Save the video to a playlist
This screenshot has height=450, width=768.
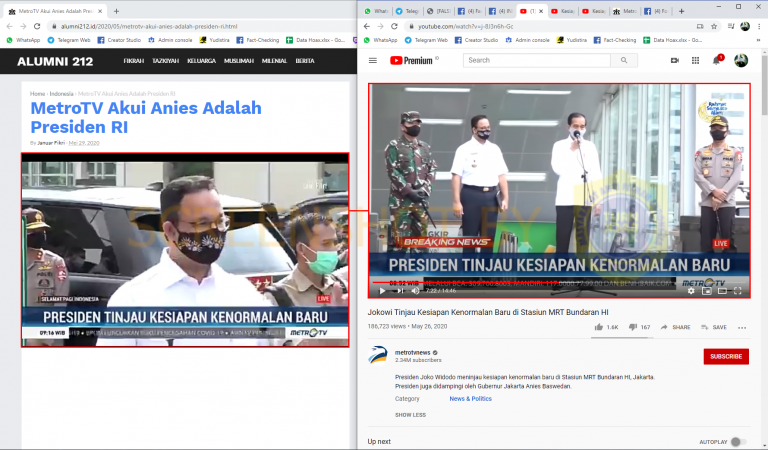point(714,327)
